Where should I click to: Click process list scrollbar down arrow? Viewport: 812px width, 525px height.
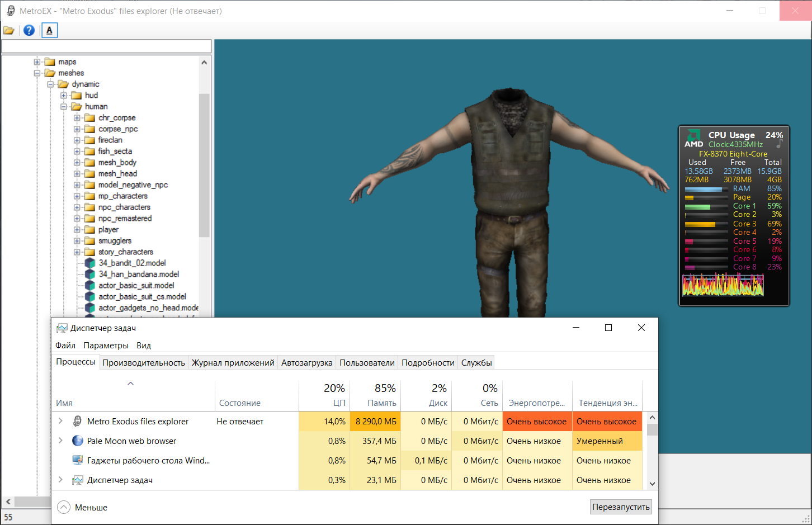(x=652, y=484)
